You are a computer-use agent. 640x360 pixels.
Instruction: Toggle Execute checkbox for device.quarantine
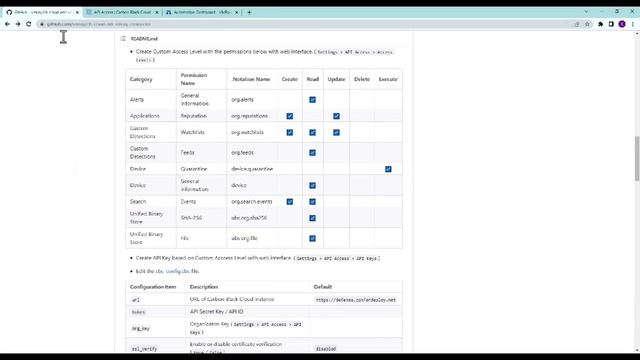point(388,169)
